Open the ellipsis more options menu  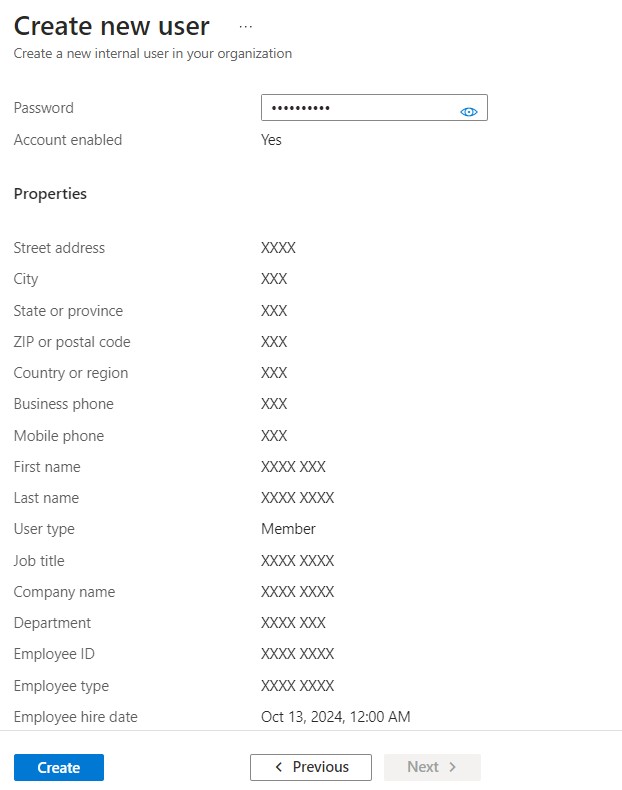pos(246,26)
